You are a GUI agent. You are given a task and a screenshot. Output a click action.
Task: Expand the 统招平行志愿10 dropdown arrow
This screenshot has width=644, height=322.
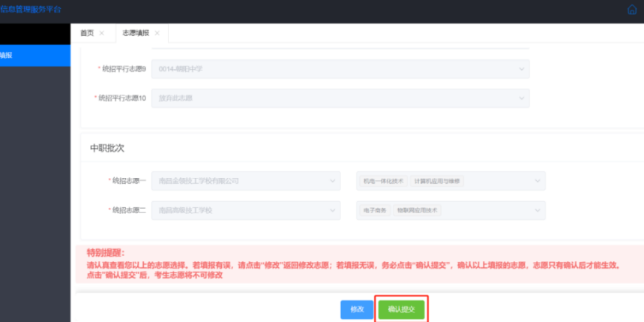pos(521,98)
